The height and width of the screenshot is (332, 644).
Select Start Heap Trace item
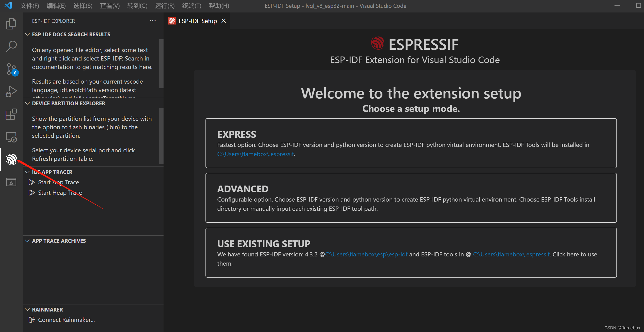(93, 193)
